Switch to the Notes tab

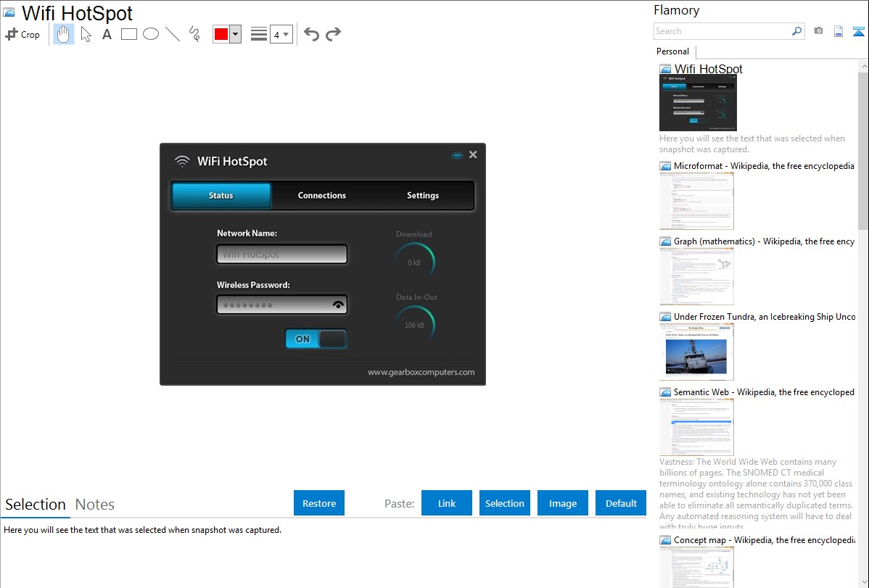(94, 505)
